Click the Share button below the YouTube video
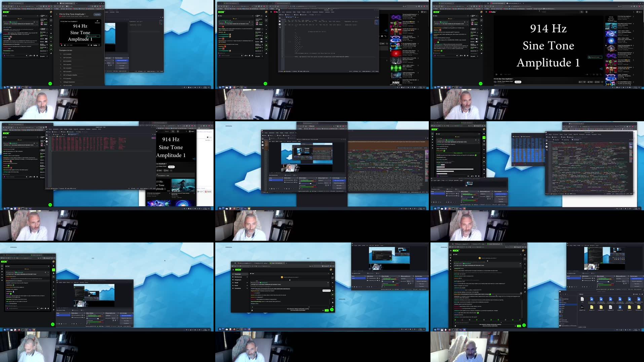The height and width of the screenshot is (362, 644). pyautogui.click(x=590, y=82)
